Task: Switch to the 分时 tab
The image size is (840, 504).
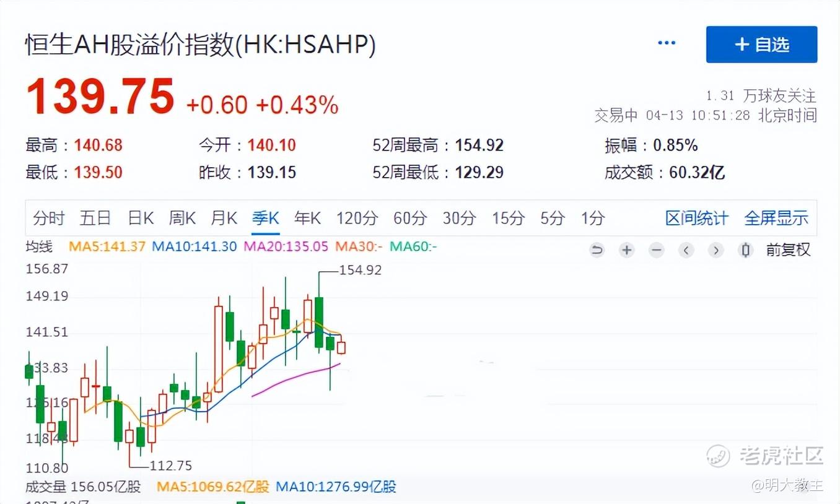Action: click(x=48, y=218)
